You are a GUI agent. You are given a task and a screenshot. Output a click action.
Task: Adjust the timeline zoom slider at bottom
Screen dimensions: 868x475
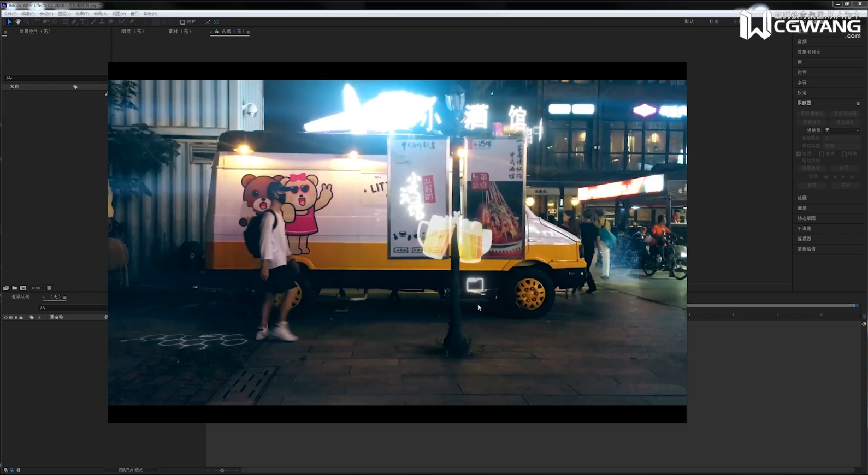coord(222,470)
